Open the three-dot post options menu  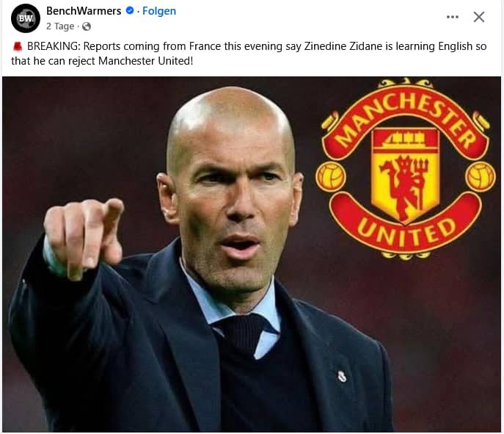pos(453,17)
